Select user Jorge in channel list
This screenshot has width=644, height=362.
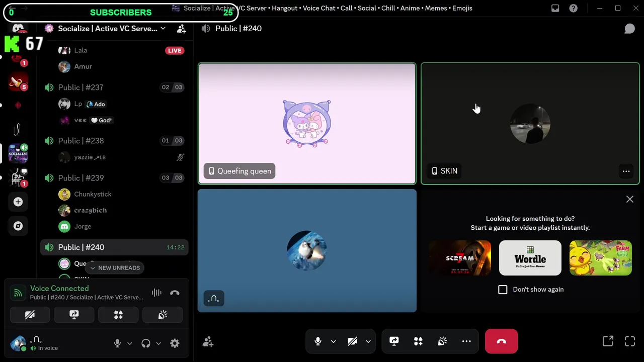tap(120, 226)
